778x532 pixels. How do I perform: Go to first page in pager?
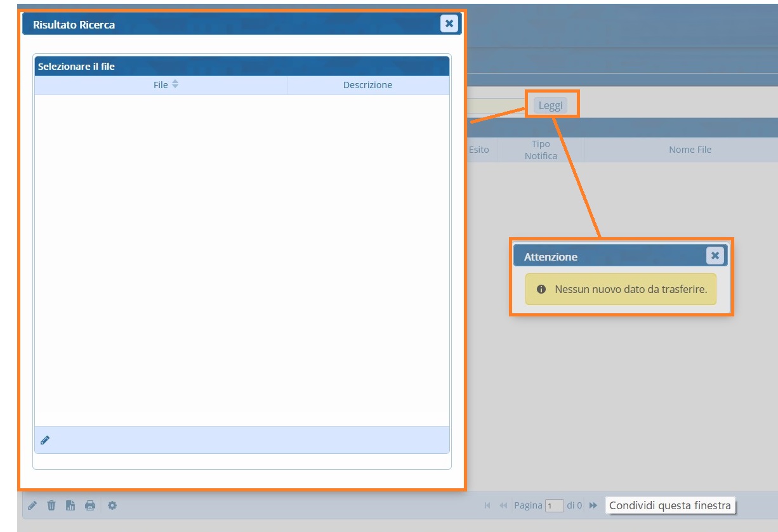pyautogui.click(x=487, y=505)
